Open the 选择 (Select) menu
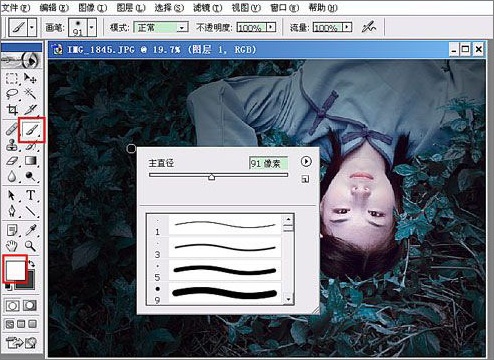The height and width of the screenshot is (360, 494). pos(169,8)
